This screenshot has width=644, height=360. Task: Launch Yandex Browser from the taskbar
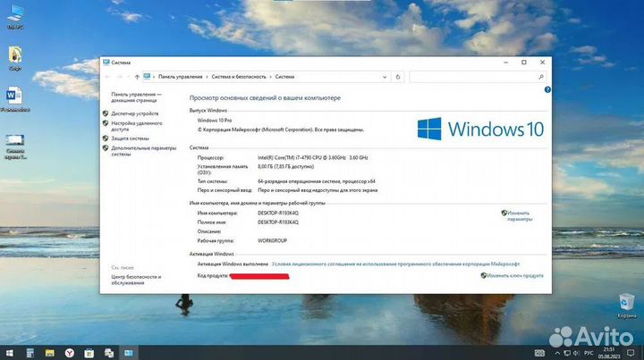[x=72, y=353]
